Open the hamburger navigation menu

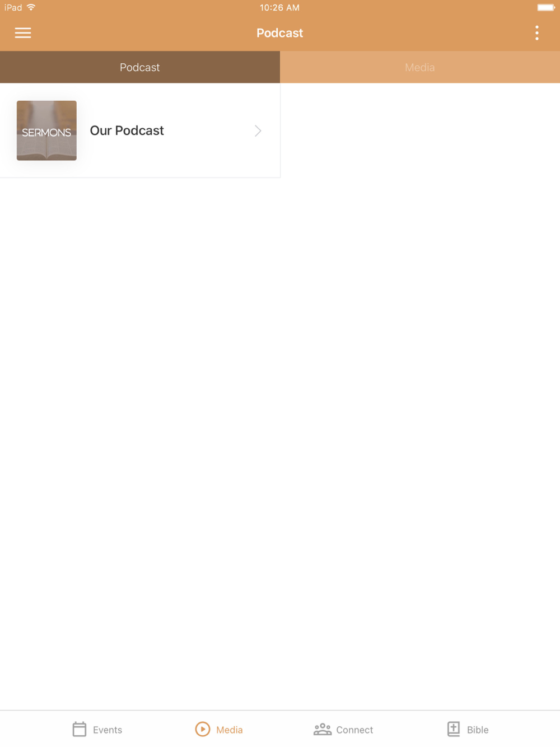(x=23, y=33)
